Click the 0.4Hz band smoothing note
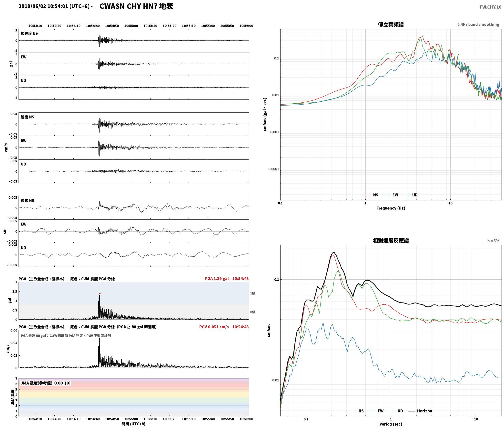 coord(478,24)
